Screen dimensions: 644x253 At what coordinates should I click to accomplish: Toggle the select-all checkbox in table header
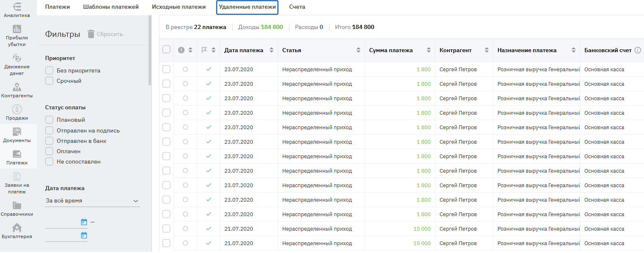coord(166,50)
